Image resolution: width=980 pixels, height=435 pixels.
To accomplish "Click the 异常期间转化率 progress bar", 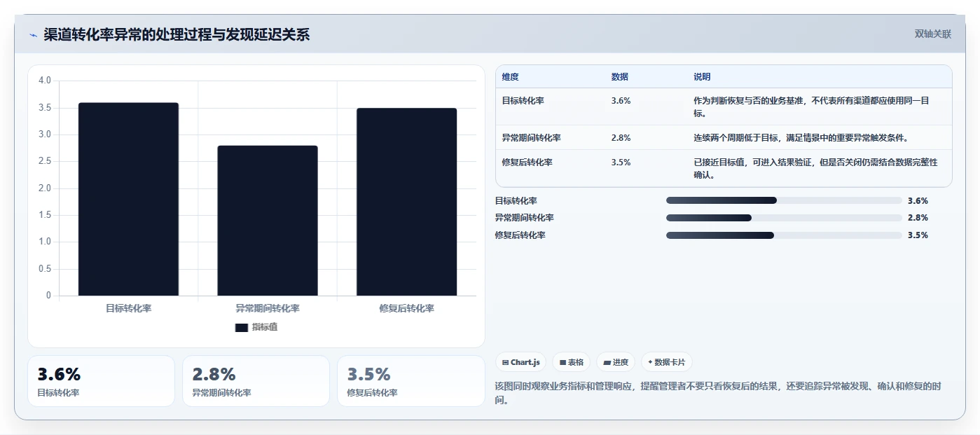I will click(x=784, y=218).
